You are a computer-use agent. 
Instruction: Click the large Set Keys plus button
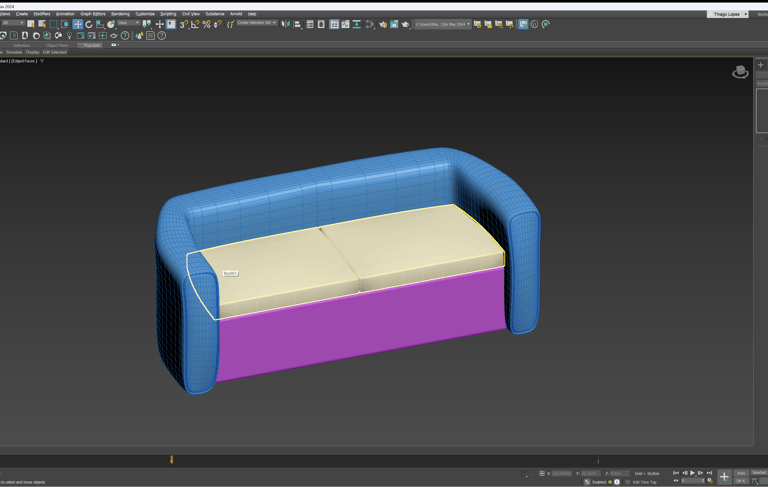pyautogui.click(x=724, y=477)
